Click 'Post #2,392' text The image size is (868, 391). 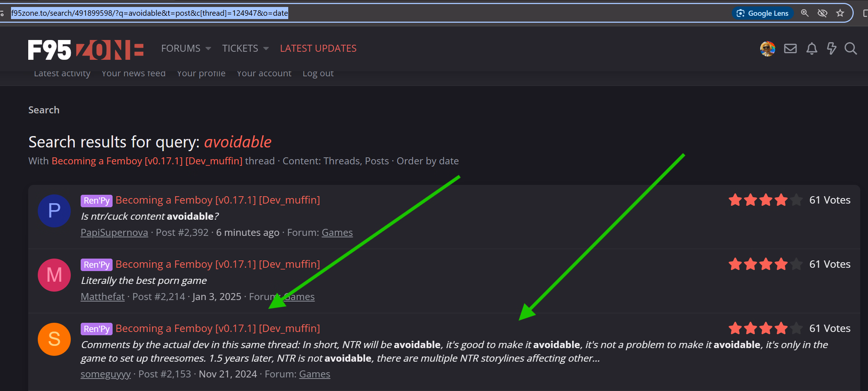(x=182, y=233)
